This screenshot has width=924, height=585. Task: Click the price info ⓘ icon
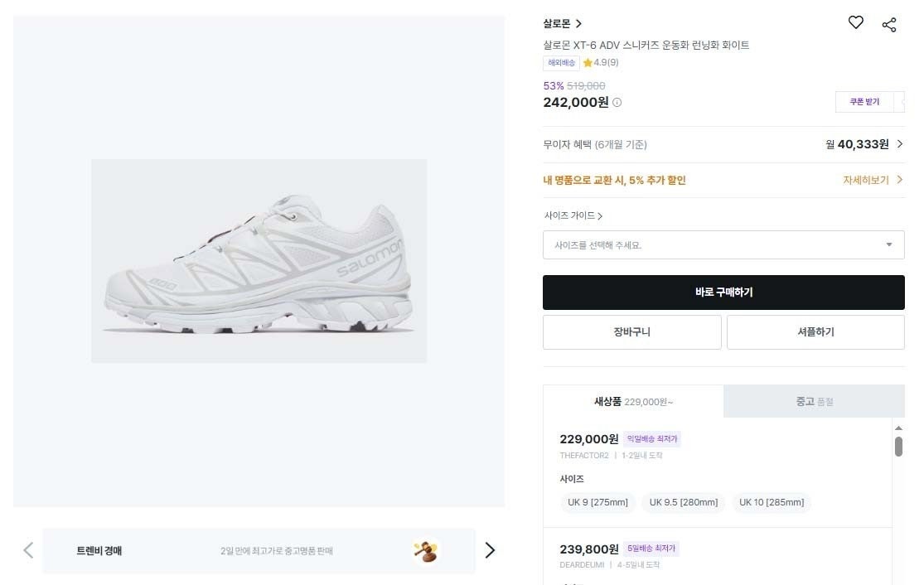click(x=618, y=103)
